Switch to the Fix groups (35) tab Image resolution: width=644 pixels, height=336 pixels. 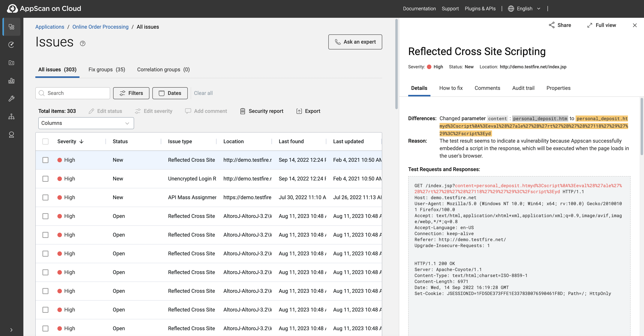(107, 70)
